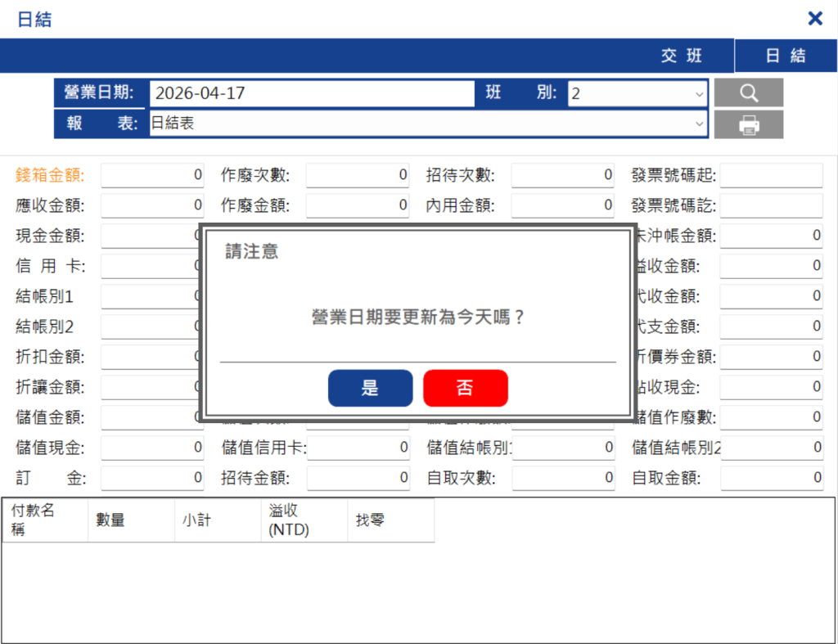Image resolution: width=838 pixels, height=644 pixels.
Task: Click the 營業日期 date field
Action: point(312,94)
